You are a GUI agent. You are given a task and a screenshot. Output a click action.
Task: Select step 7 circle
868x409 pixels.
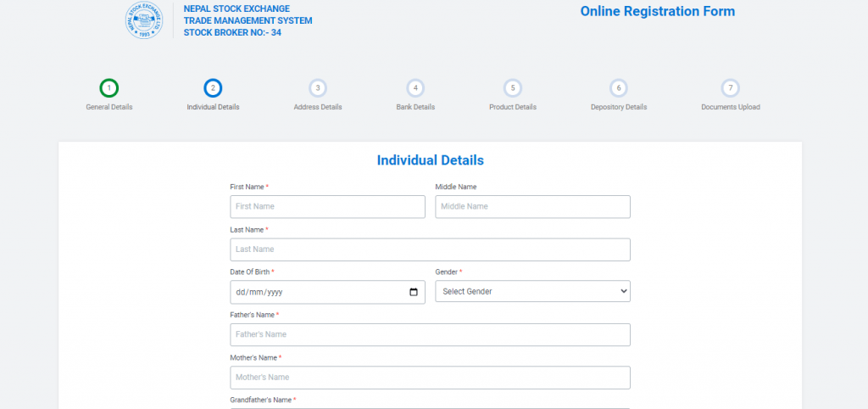coord(731,88)
